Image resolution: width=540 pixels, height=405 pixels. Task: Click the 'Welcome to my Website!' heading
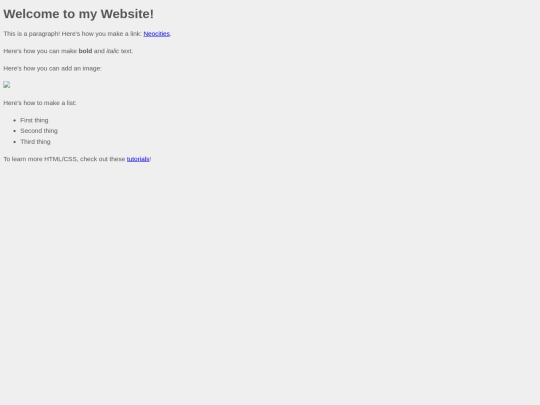pos(79,14)
